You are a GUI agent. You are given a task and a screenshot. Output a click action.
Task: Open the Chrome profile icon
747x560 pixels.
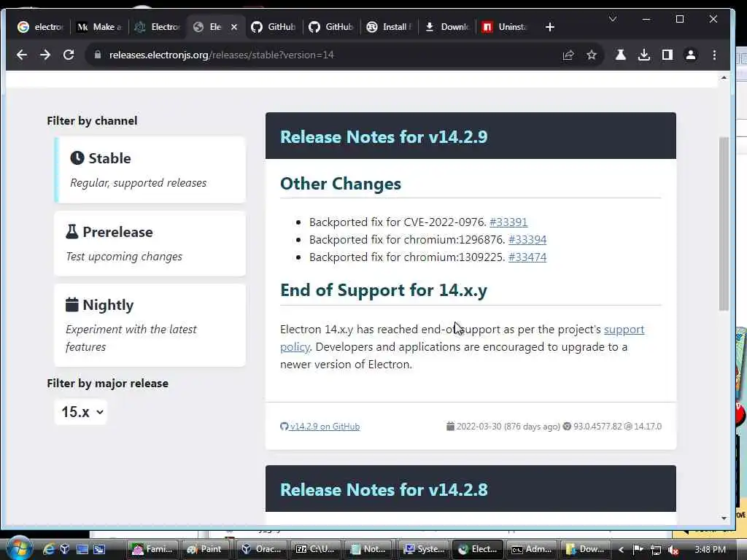coord(690,55)
